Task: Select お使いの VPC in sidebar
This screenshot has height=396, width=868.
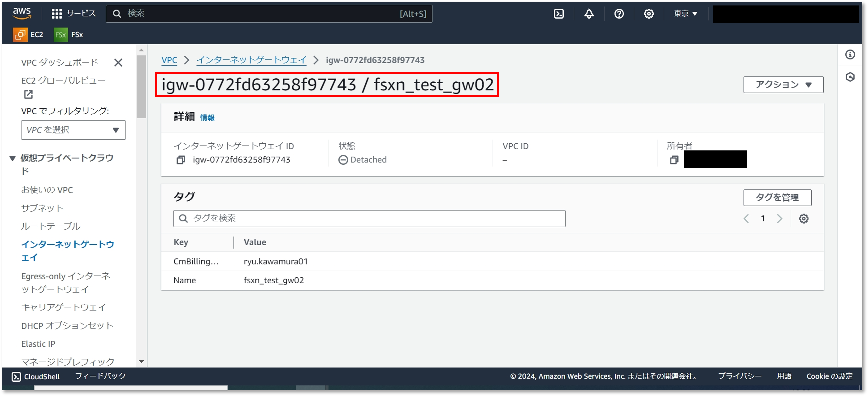Action: 47,190
